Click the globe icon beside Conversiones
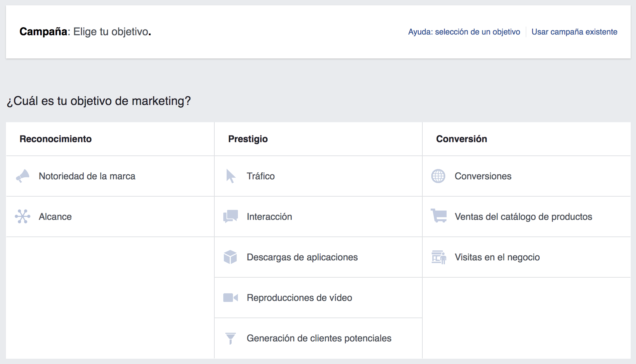Viewport: 636px width, 364px height. coord(438,176)
